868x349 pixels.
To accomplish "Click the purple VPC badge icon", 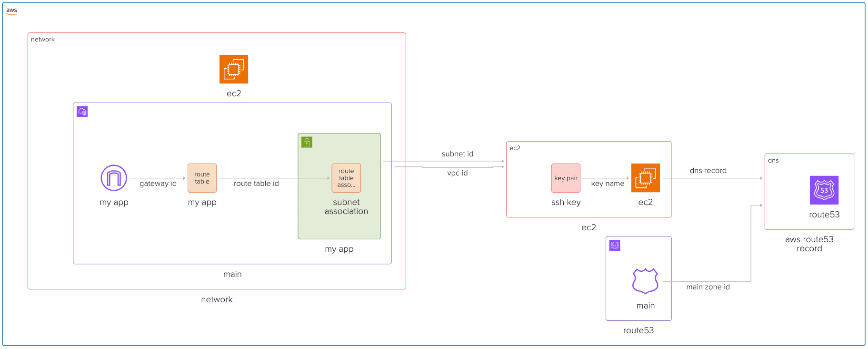I will [x=82, y=112].
